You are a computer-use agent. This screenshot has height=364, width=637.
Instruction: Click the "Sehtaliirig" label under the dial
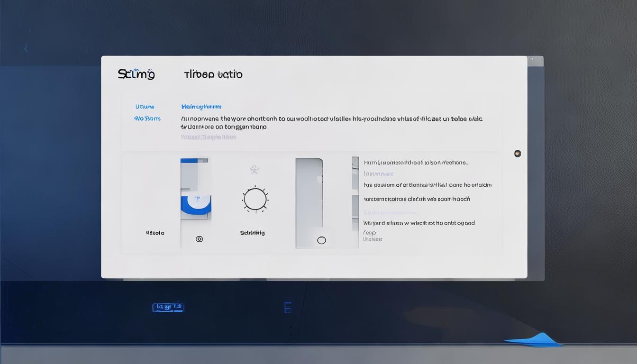pyautogui.click(x=252, y=233)
